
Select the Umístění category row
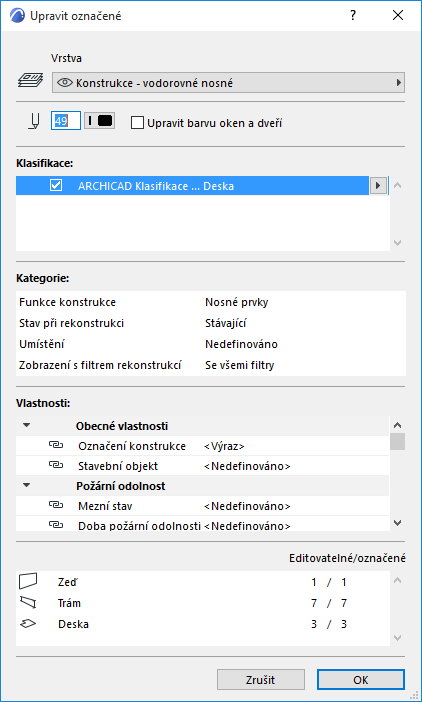(211, 344)
